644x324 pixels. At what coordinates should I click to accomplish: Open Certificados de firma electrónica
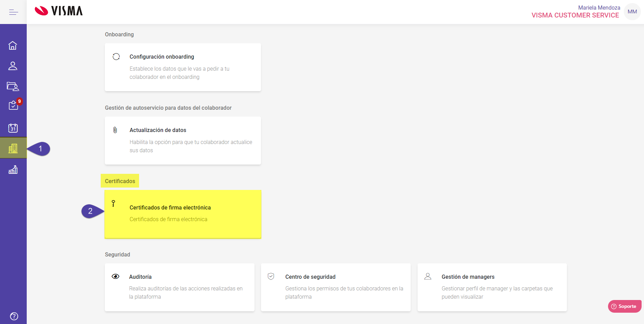click(183, 214)
